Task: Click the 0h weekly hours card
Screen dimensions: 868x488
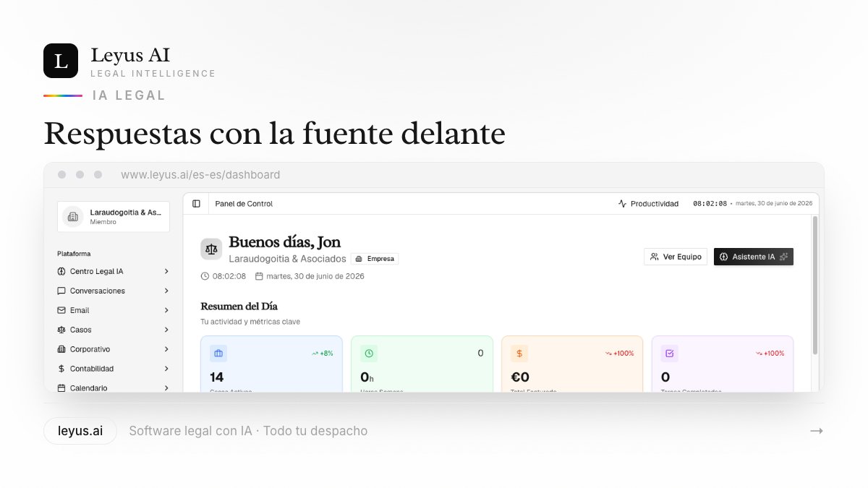Action: [x=422, y=364]
